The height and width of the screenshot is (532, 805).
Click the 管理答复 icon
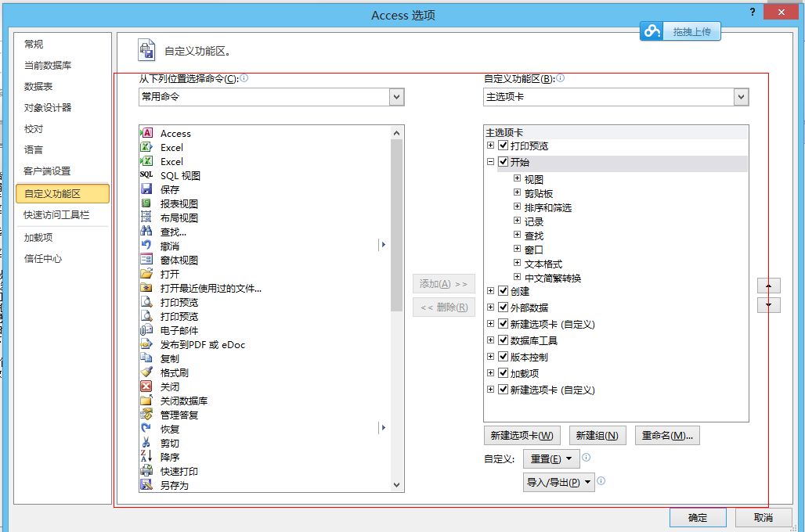pos(146,415)
